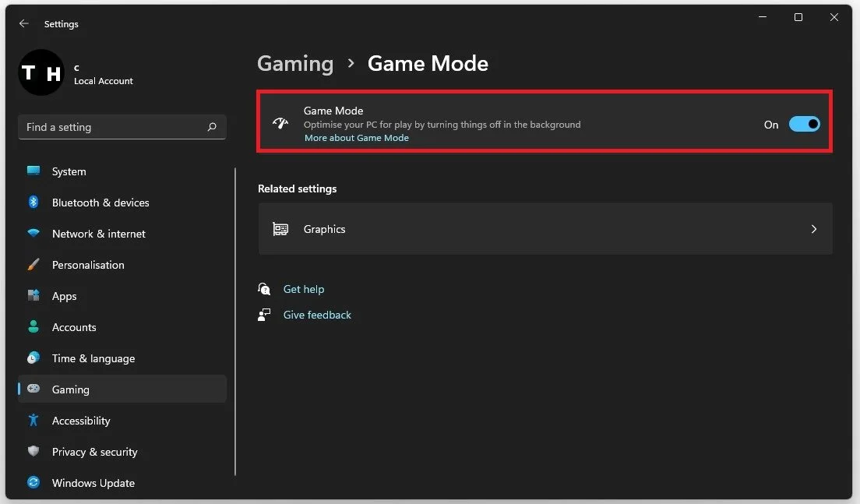860x504 pixels.
Task: Click the Gaming controller icon
Action: point(33,389)
